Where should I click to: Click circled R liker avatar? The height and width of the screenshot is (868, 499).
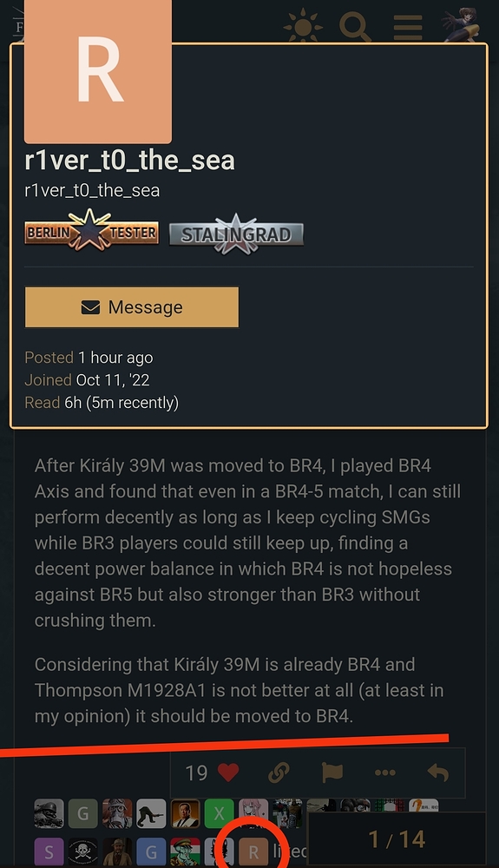click(x=253, y=852)
